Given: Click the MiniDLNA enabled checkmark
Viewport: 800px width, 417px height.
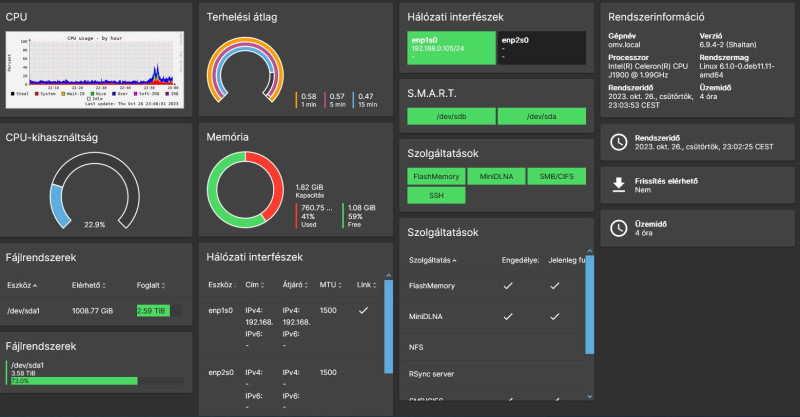Looking at the screenshot, I should coord(508,316).
